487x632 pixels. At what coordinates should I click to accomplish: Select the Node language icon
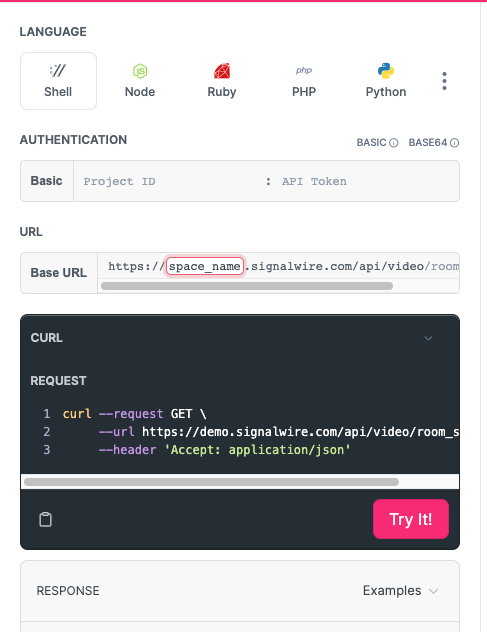tap(140, 71)
